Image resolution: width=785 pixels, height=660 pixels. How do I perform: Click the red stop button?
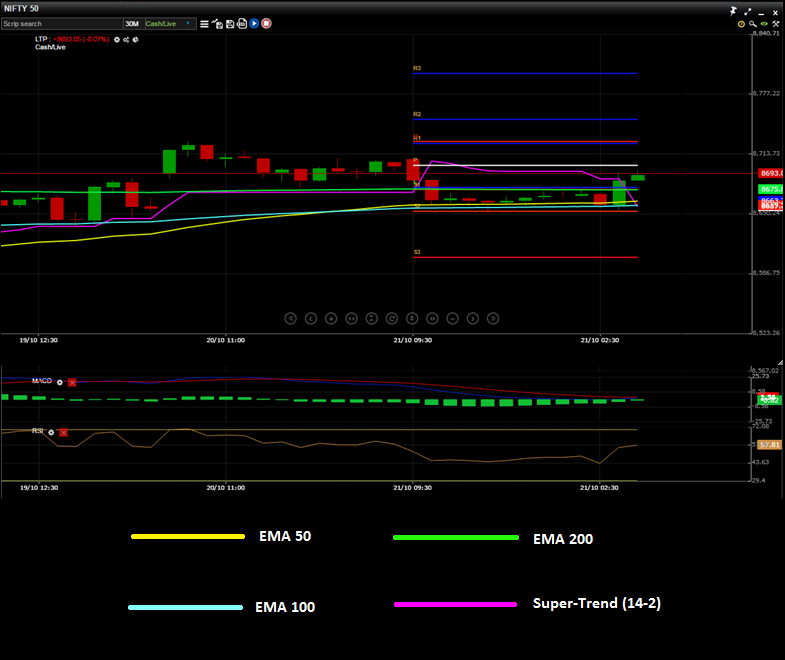coord(266,24)
